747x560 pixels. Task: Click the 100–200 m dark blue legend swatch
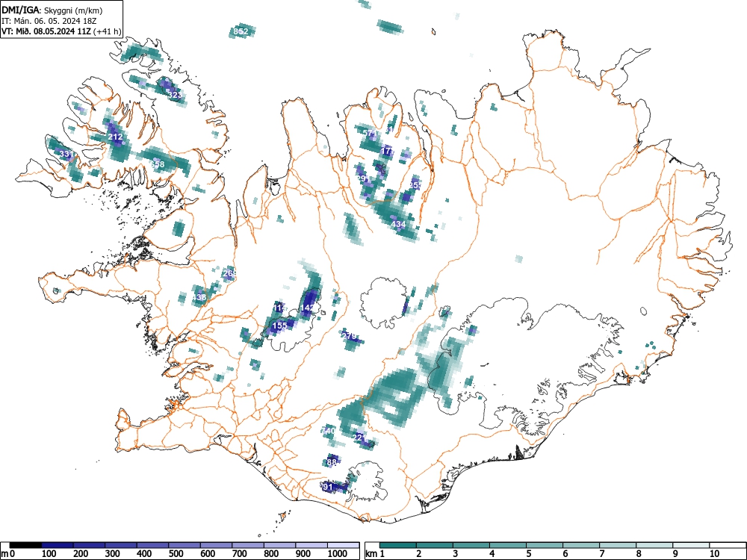[x=58, y=545]
